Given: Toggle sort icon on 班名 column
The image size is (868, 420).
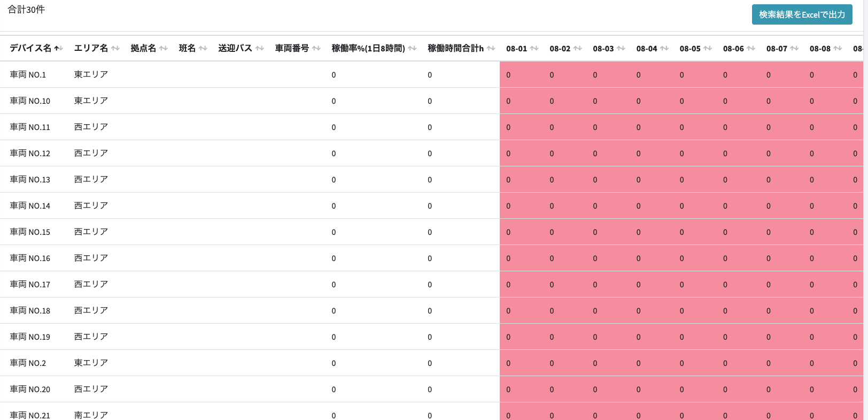Looking at the screenshot, I should pyautogui.click(x=203, y=49).
